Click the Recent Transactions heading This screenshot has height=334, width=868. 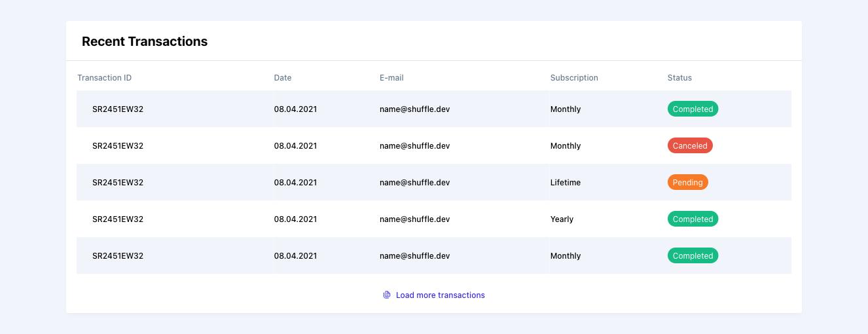[x=145, y=41]
